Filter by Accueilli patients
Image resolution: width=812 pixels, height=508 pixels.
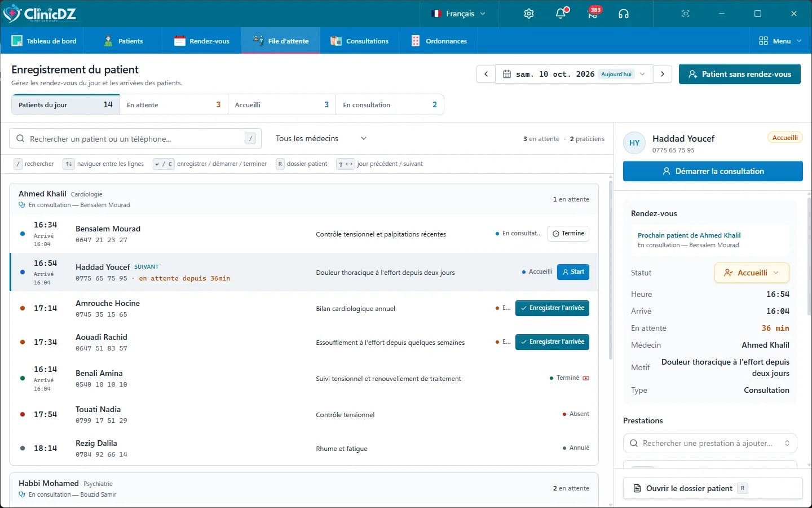(282, 104)
